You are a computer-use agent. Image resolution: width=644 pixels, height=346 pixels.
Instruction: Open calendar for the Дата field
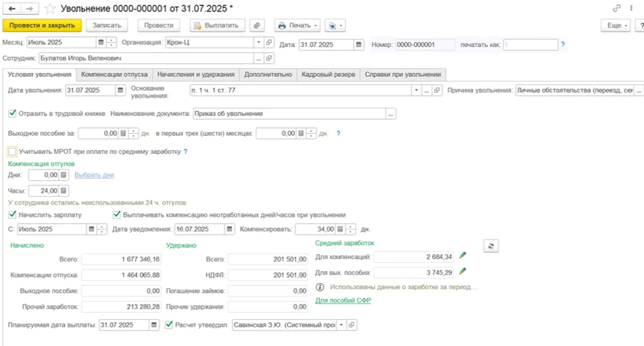pos(358,45)
